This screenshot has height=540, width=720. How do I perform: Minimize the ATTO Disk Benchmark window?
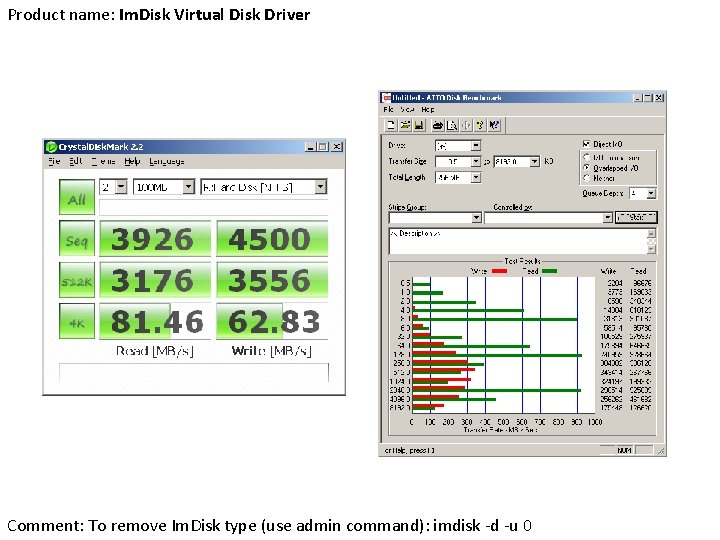(638, 98)
